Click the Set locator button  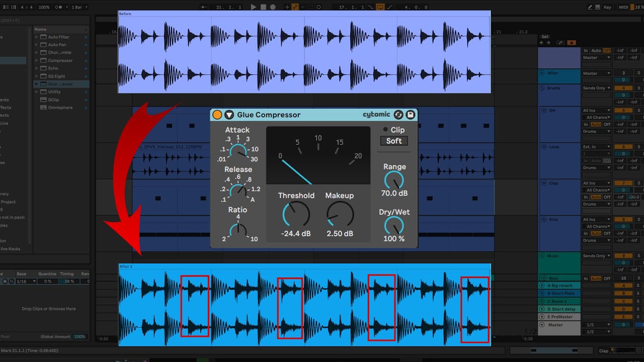(545, 37)
